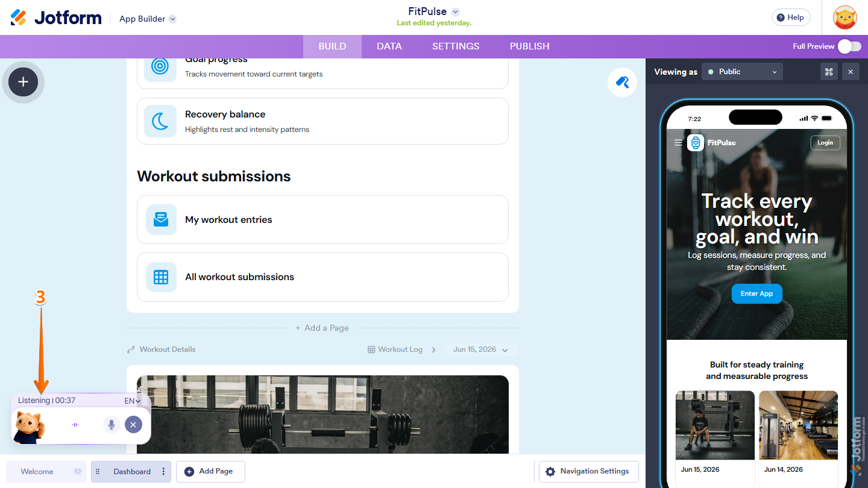Open the hamburger menu in phone preview
This screenshot has width=868, height=488.
(x=678, y=143)
